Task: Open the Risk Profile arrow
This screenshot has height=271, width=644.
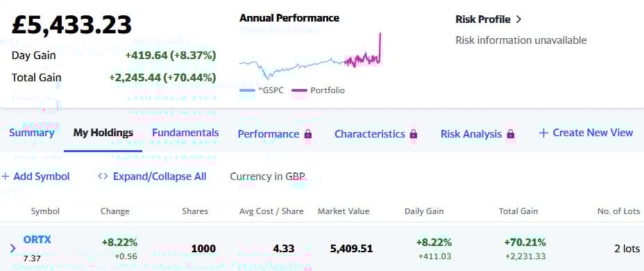Action: [518, 19]
